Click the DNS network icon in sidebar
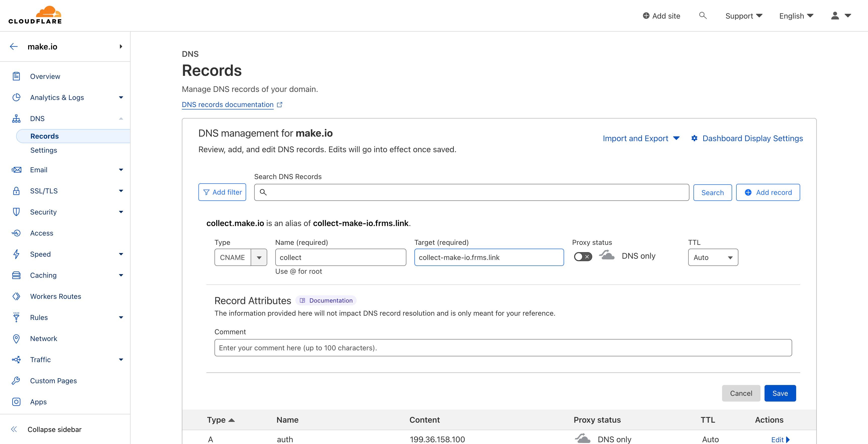This screenshot has width=868, height=444. click(x=16, y=119)
